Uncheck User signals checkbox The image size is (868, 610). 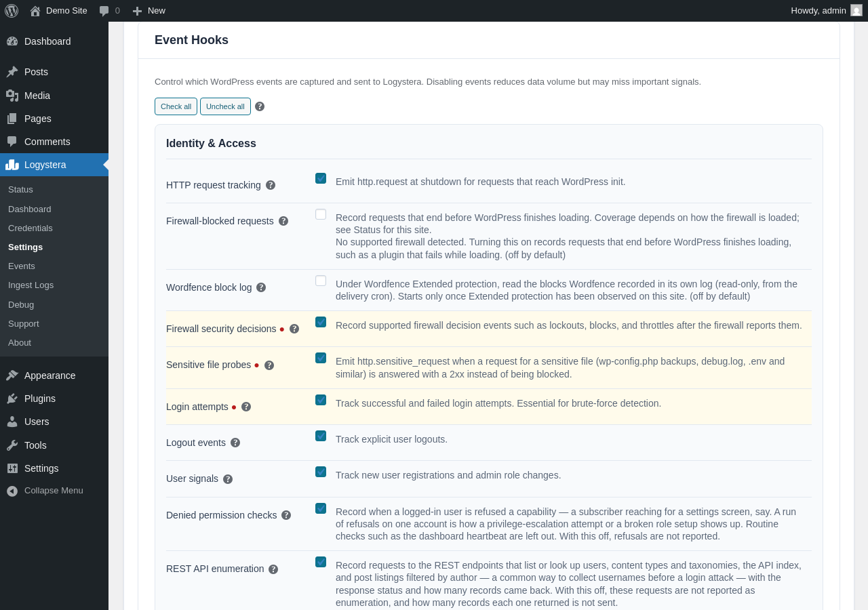[321, 472]
